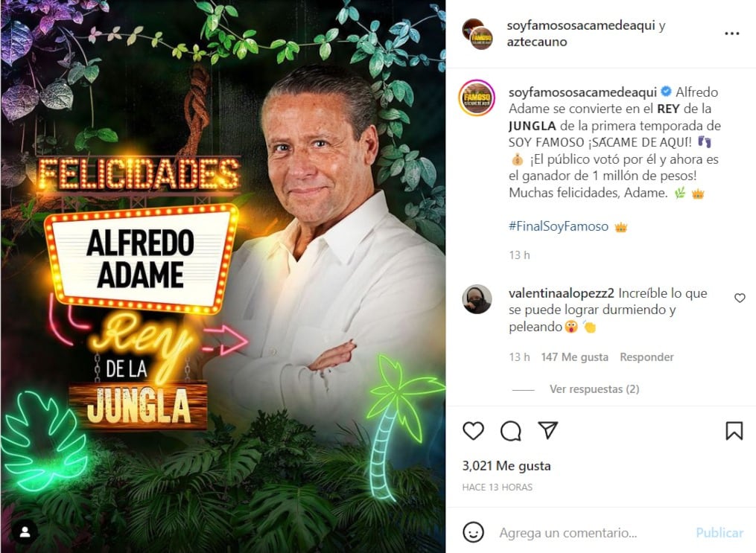This screenshot has width=756, height=553.
Task: Open the three-dot more options menu
Action: 731,33
